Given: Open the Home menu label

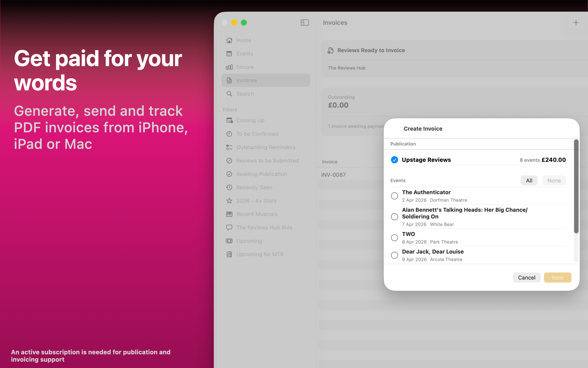Looking at the screenshot, I should point(244,40).
